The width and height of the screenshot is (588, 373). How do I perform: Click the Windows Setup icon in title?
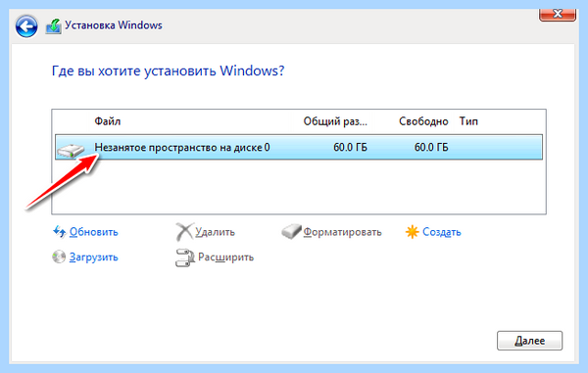[x=53, y=26]
